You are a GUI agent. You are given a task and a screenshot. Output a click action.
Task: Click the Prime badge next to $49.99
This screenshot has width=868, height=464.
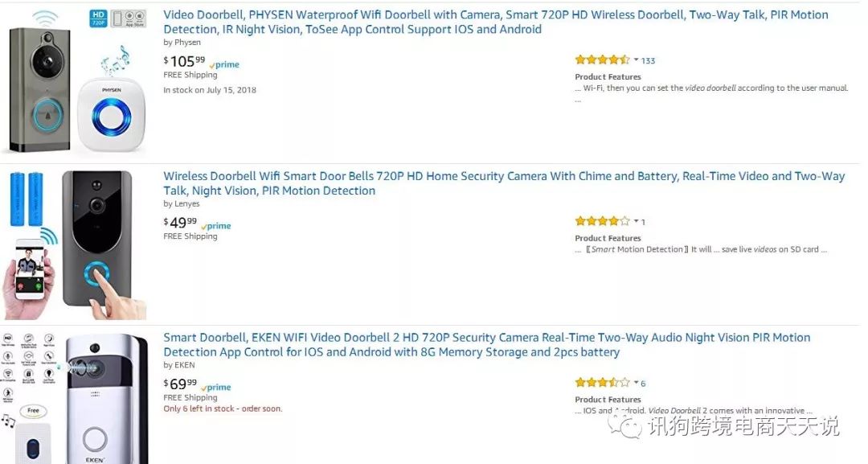tap(216, 227)
